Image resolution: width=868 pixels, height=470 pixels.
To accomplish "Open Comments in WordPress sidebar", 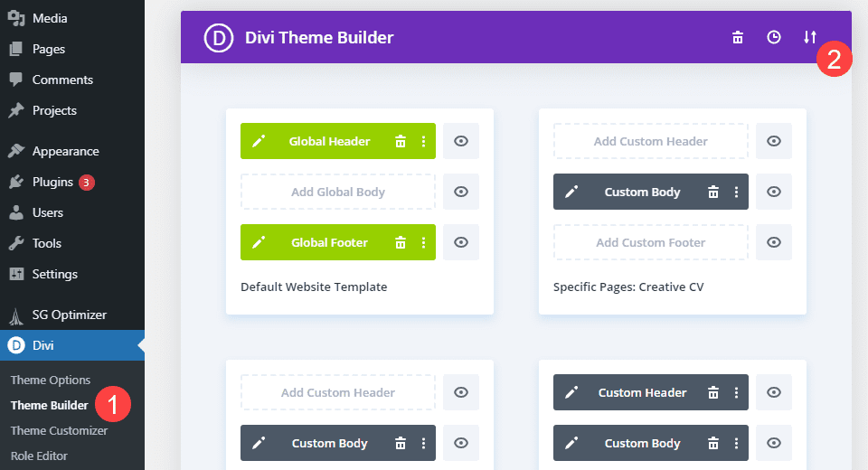I will 72,80.
